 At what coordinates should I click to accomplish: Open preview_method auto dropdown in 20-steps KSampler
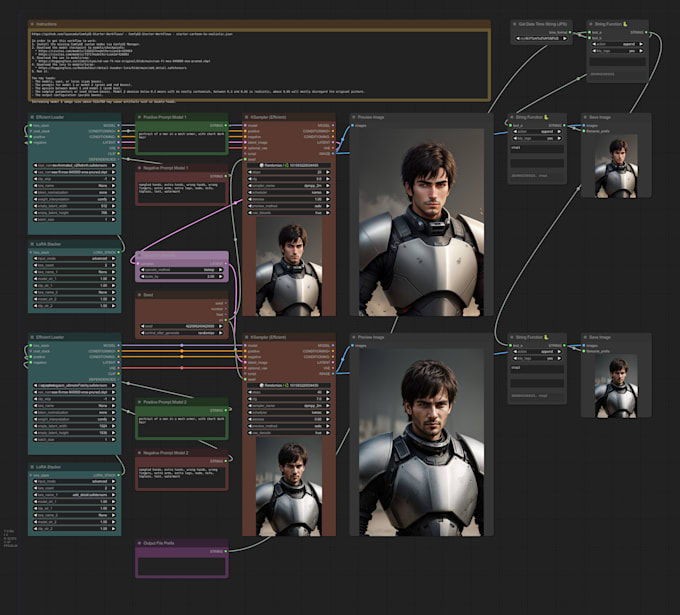(x=289, y=206)
